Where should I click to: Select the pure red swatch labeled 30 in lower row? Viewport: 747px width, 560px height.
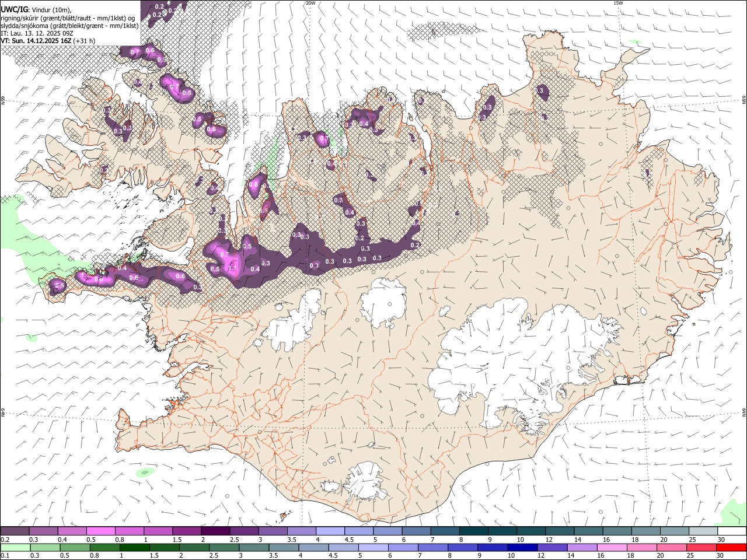point(731,548)
